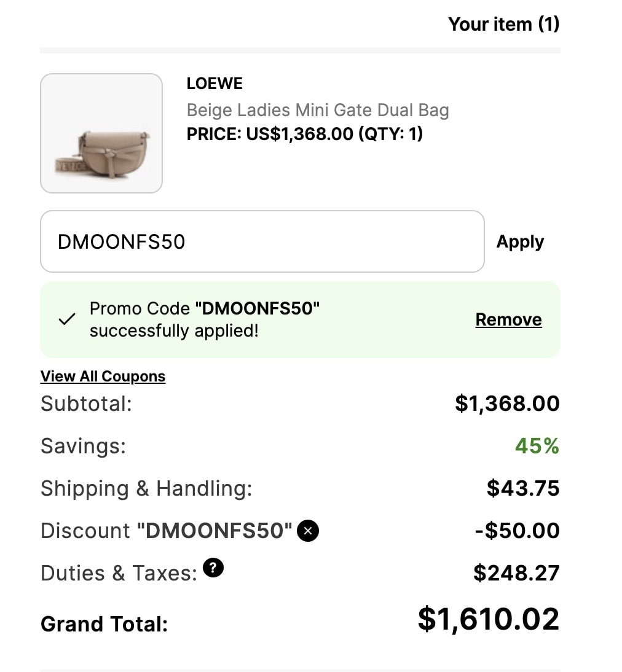Select the LOEWE brand name
The width and height of the screenshot is (622, 672).
215,83
